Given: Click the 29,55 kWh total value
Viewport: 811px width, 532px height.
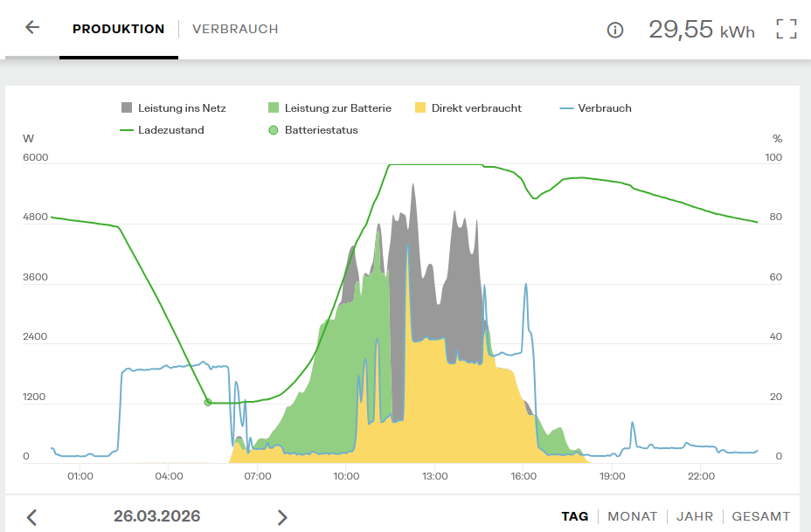Looking at the screenshot, I should pyautogui.click(x=701, y=30).
